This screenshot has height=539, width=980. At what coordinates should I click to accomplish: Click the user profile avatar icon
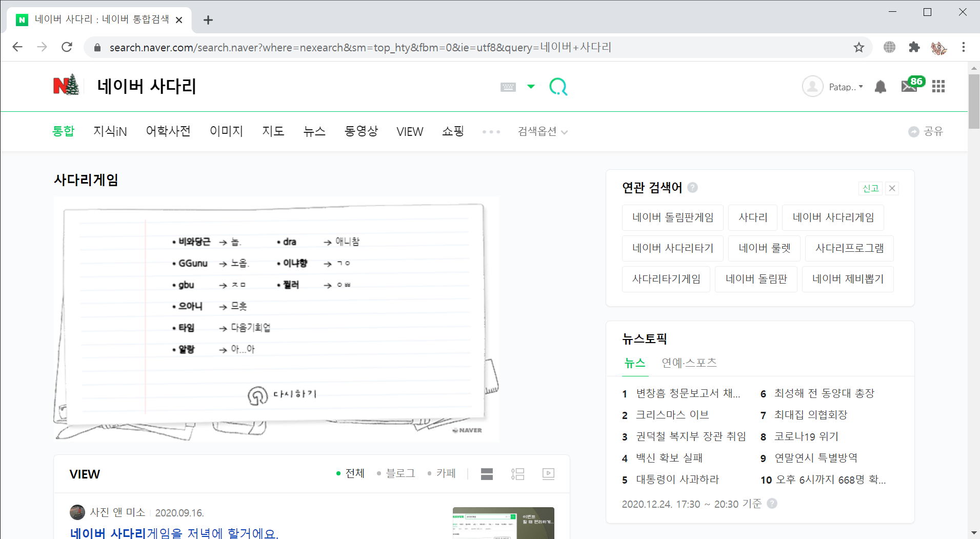pyautogui.click(x=813, y=86)
